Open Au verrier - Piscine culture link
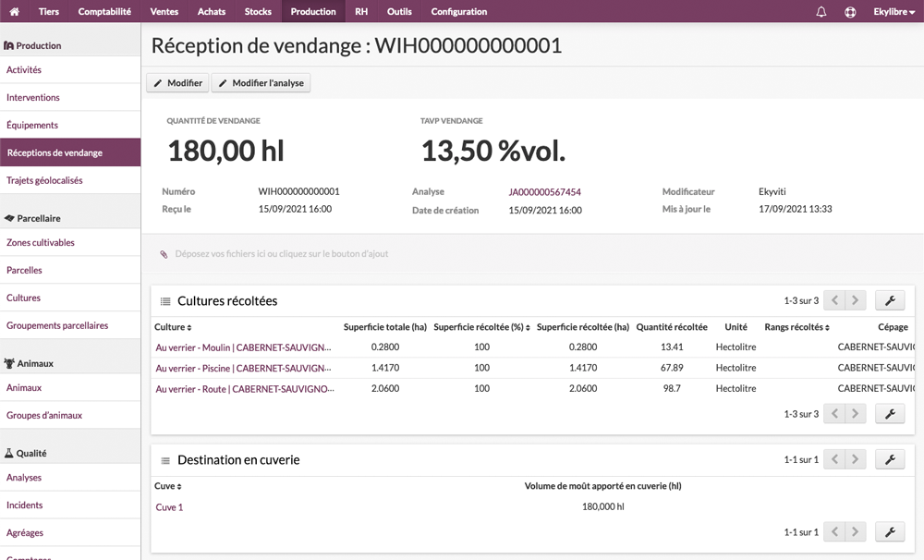 click(x=243, y=369)
